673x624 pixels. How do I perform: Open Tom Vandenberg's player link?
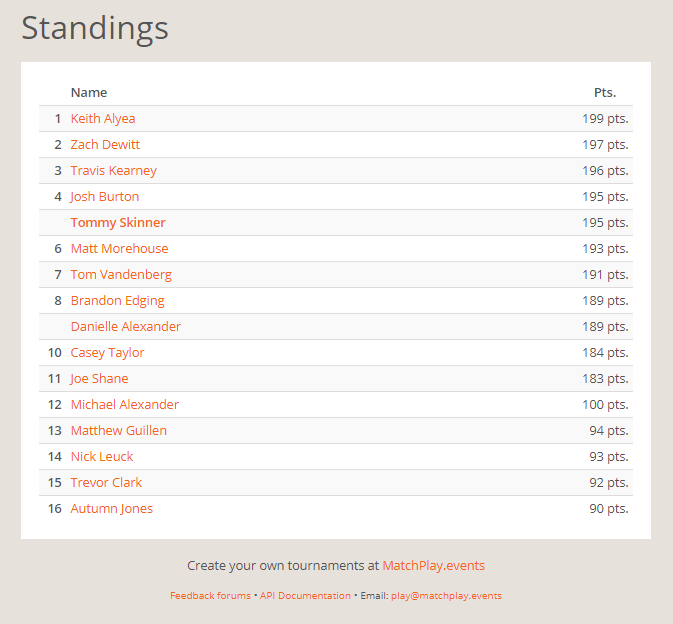point(121,275)
